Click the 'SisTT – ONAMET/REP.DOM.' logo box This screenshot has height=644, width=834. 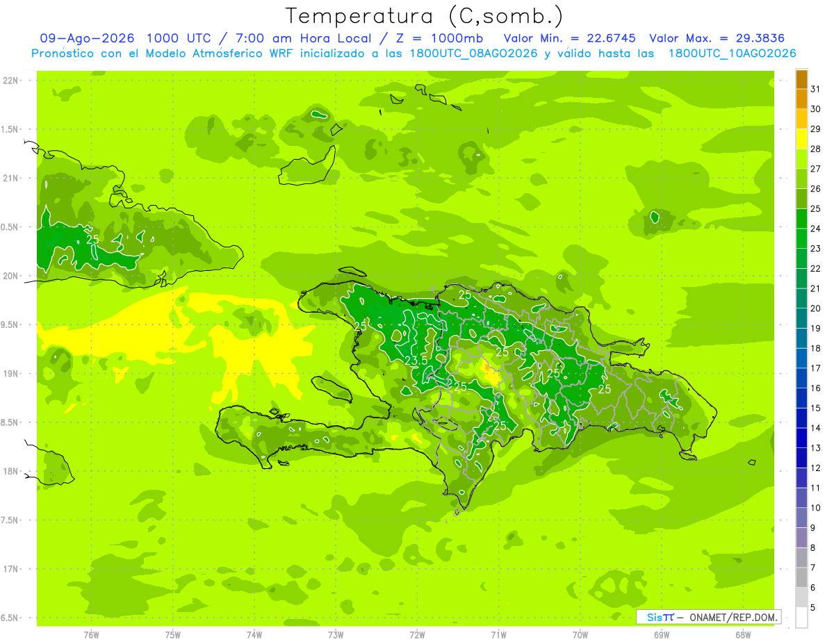click(x=708, y=617)
